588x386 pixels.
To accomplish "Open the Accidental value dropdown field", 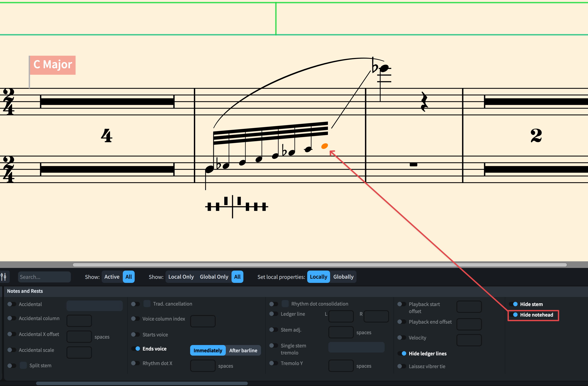I will [x=94, y=306].
